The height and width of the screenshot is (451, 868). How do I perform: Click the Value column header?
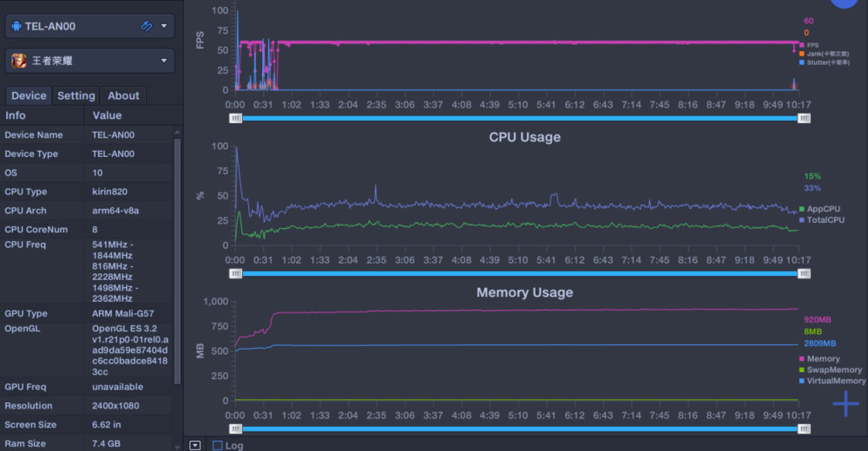pyautogui.click(x=107, y=115)
